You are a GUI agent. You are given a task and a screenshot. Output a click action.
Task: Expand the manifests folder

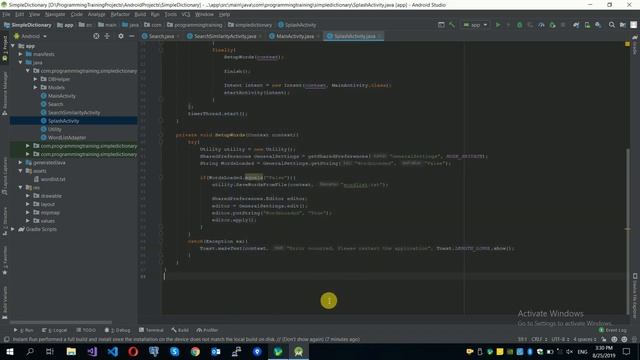pyautogui.click(x=20, y=54)
